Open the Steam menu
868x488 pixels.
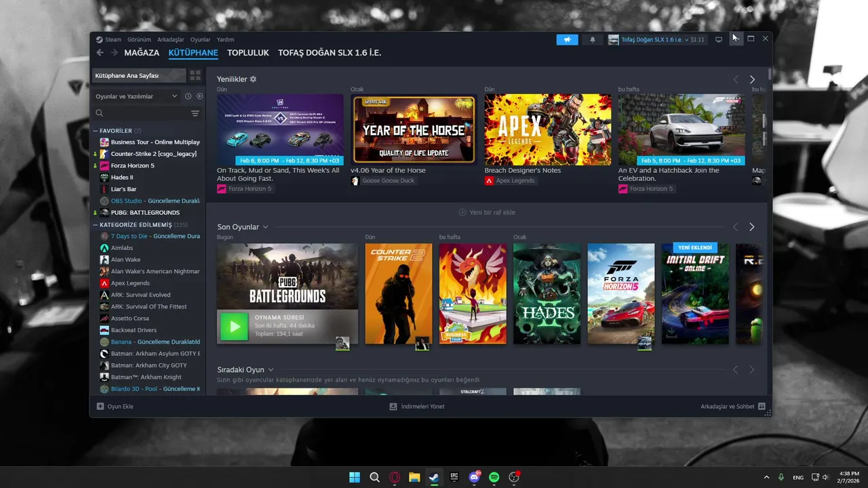click(113, 39)
